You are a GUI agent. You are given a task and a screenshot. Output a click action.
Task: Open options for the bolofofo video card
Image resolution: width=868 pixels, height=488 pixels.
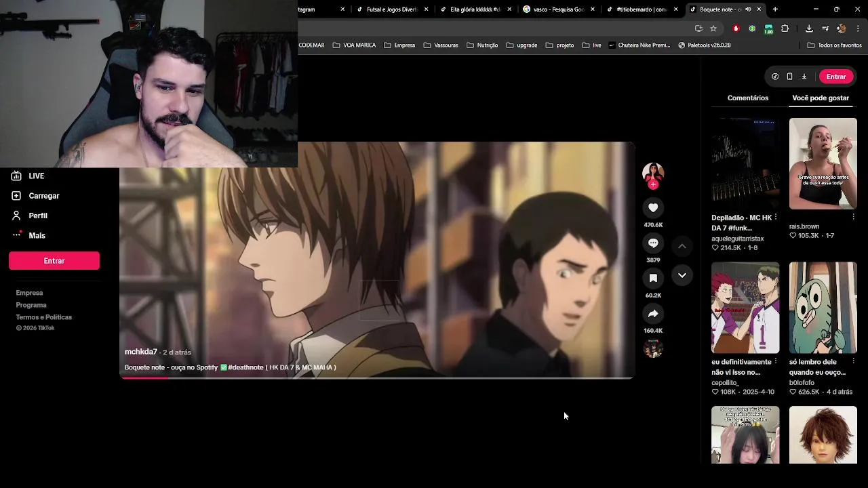point(853,362)
